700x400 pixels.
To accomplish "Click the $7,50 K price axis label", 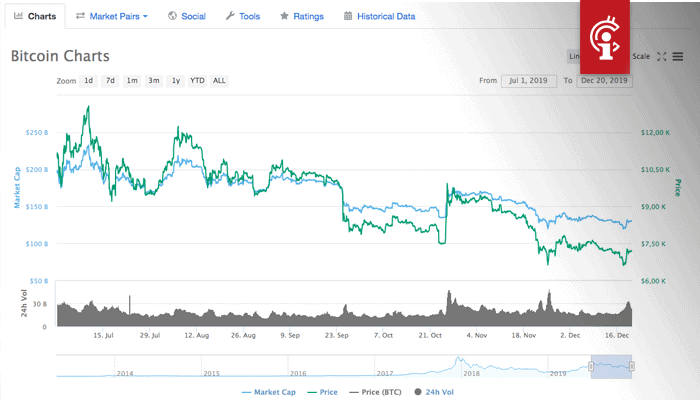I will point(654,244).
